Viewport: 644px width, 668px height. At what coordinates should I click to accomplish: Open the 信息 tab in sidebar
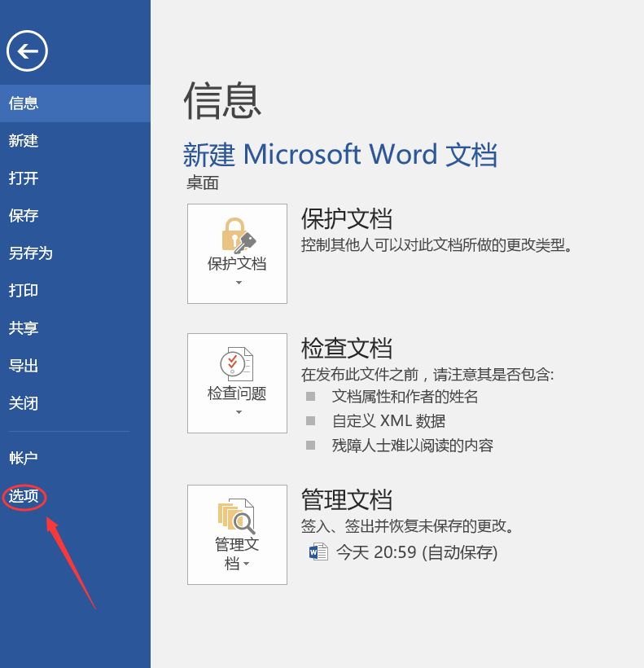(75, 103)
